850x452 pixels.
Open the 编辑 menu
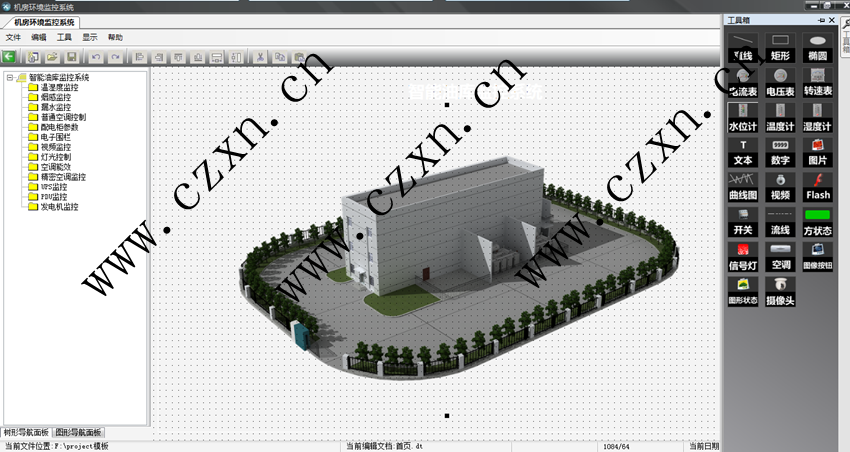(x=38, y=37)
